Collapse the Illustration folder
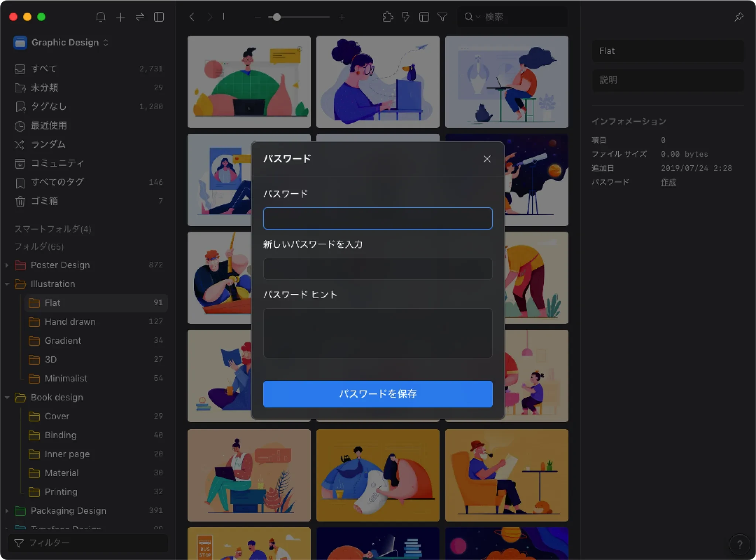The height and width of the screenshot is (560, 756). pyautogui.click(x=7, y=284)
